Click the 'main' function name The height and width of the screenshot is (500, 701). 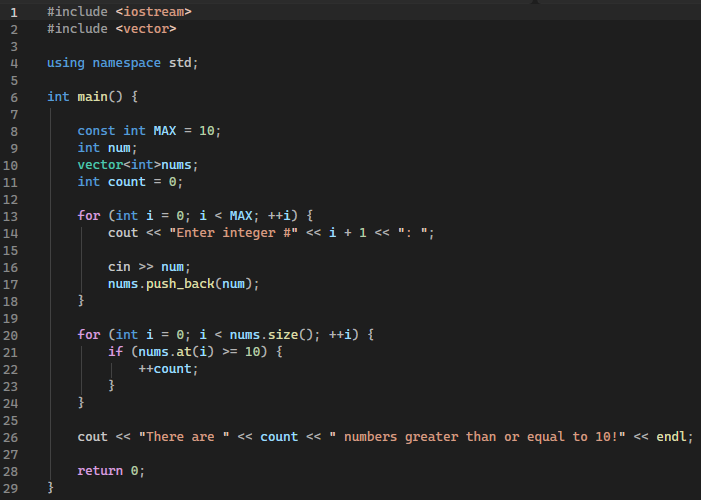point(93,97)
